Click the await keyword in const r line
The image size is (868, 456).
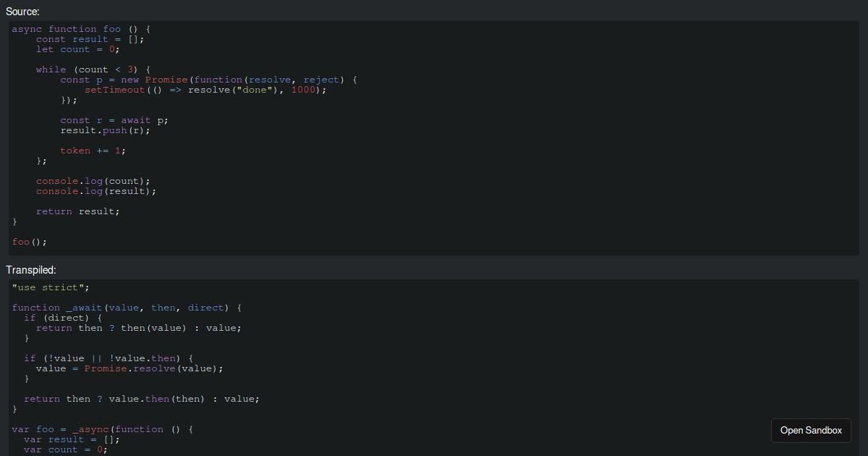click(x=136, y=119)
